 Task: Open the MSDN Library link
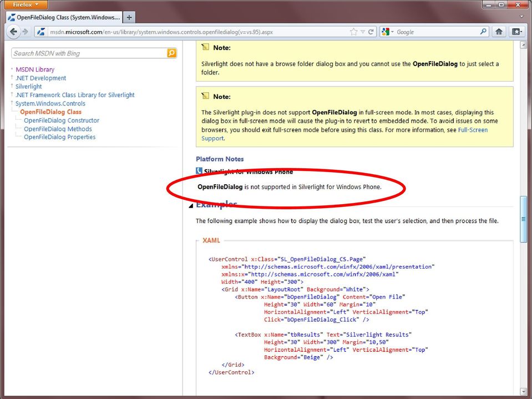pyautogui.click(x=35, y=69)
